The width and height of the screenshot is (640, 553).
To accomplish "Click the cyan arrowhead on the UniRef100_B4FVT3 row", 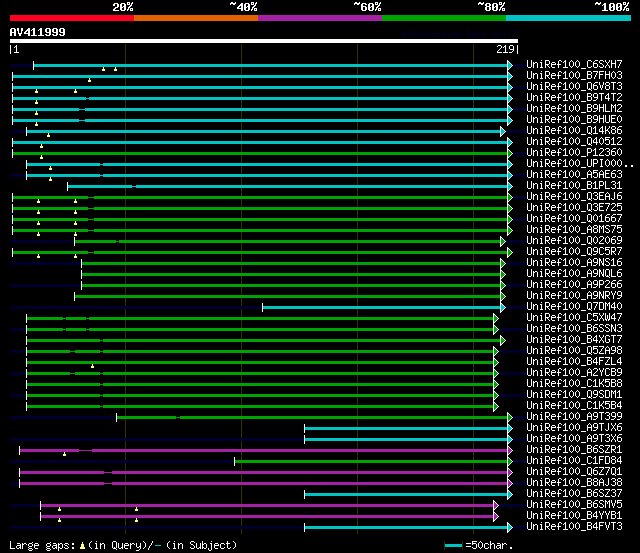I will (510, 527).
